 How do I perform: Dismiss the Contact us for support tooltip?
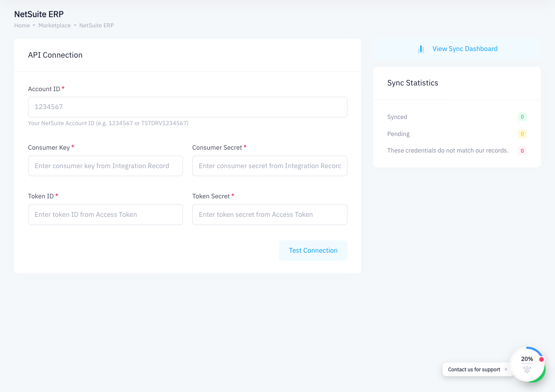(506, 369)
